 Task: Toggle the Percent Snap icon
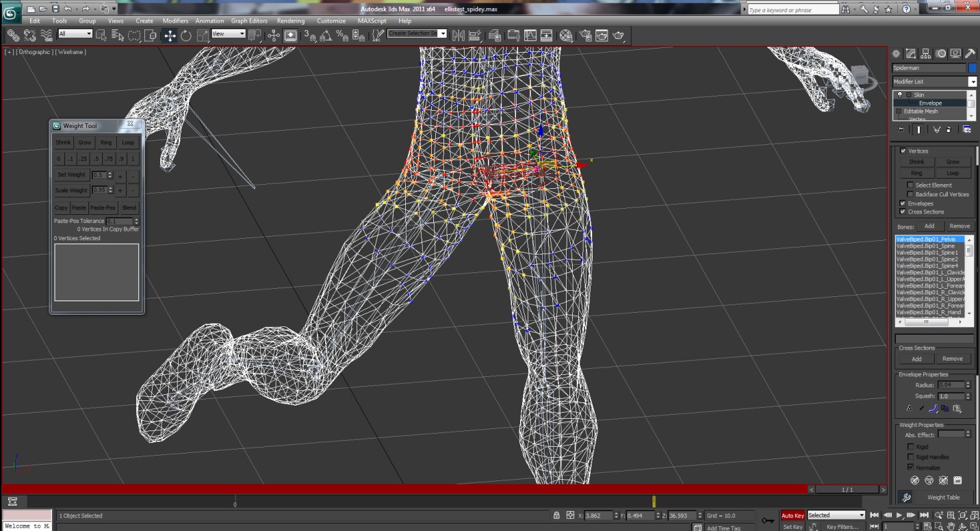342,36
